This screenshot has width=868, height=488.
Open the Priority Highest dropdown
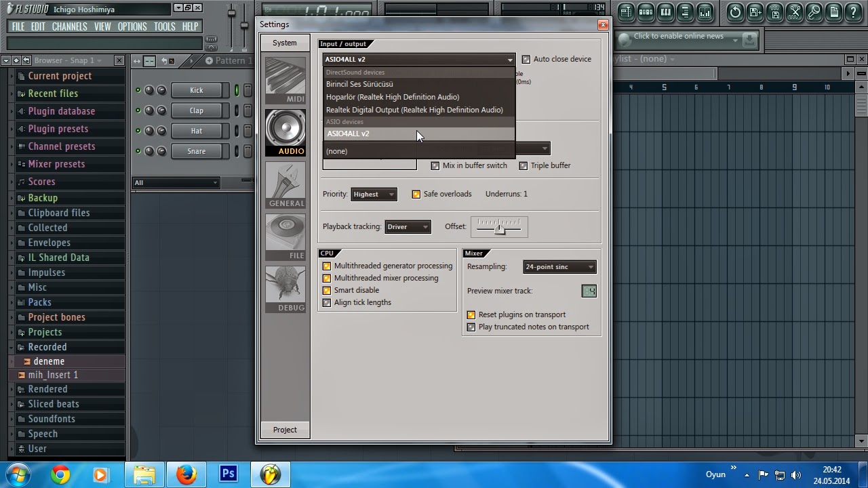[374, 195]
